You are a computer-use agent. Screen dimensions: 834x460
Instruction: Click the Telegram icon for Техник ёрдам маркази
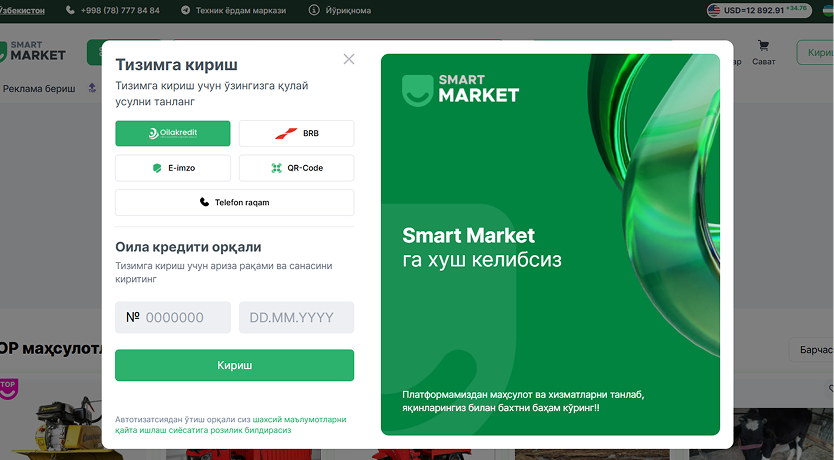(x=185, y=10)
